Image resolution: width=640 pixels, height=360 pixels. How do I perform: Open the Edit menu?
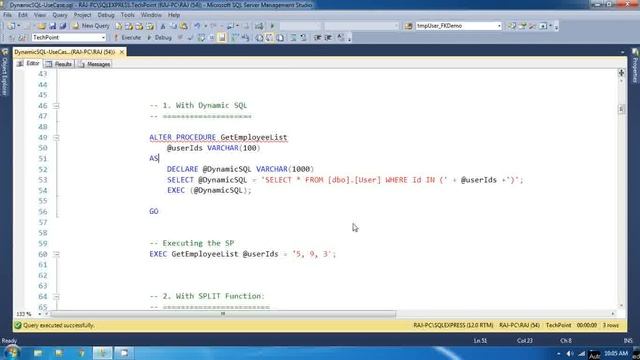(23, 15)
